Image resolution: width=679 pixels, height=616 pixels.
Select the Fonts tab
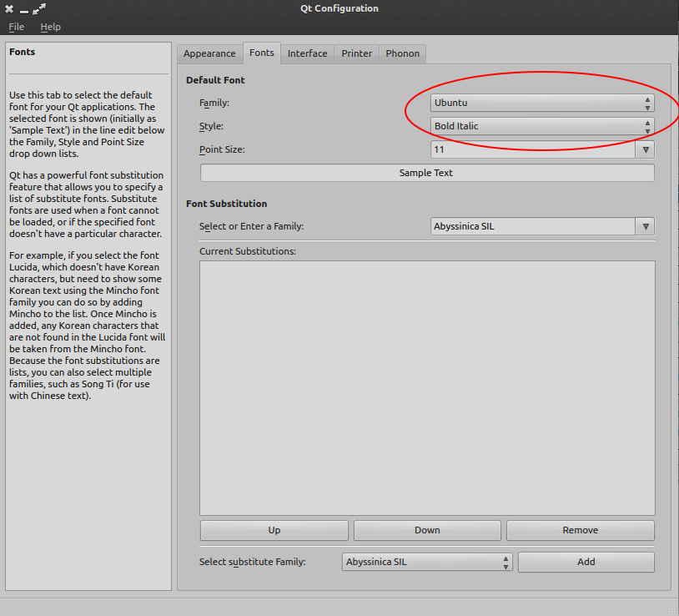(261, 53)
